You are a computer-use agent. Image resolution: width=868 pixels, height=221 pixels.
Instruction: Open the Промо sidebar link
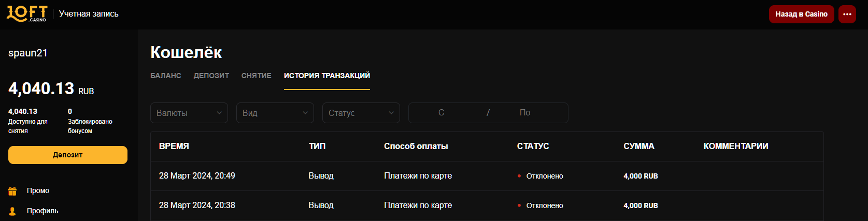point(38,191)
